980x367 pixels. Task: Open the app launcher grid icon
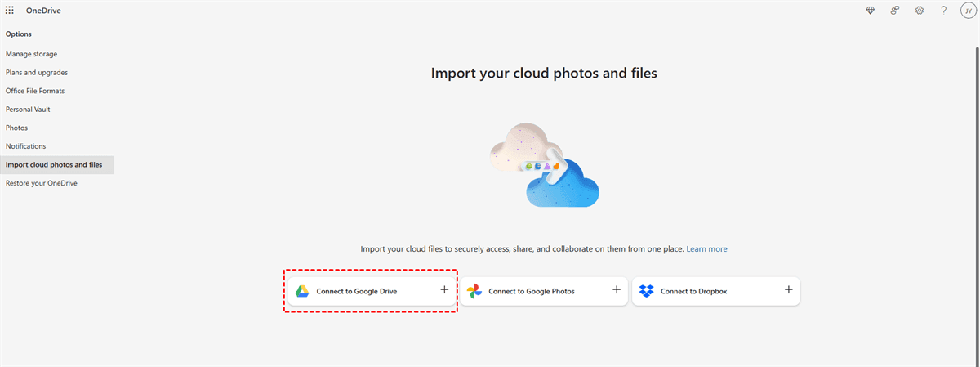[10, 11]
